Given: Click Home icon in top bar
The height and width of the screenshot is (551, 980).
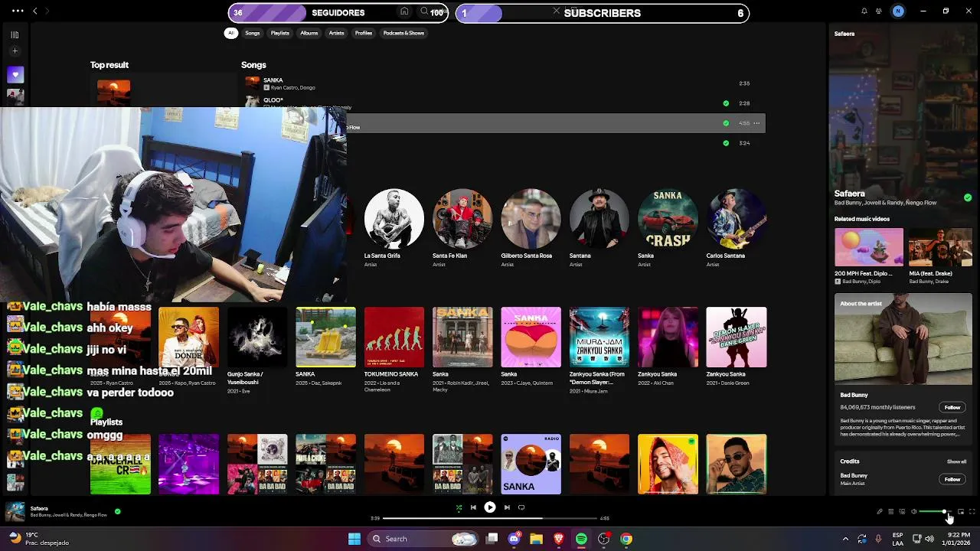Looking at the screenshot, I should click(404, 11).
